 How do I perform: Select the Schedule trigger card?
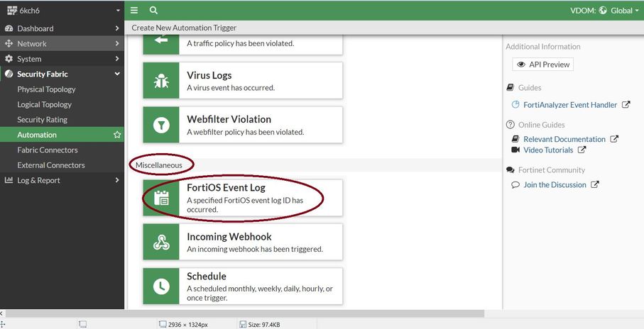click(x=243, y=286)
